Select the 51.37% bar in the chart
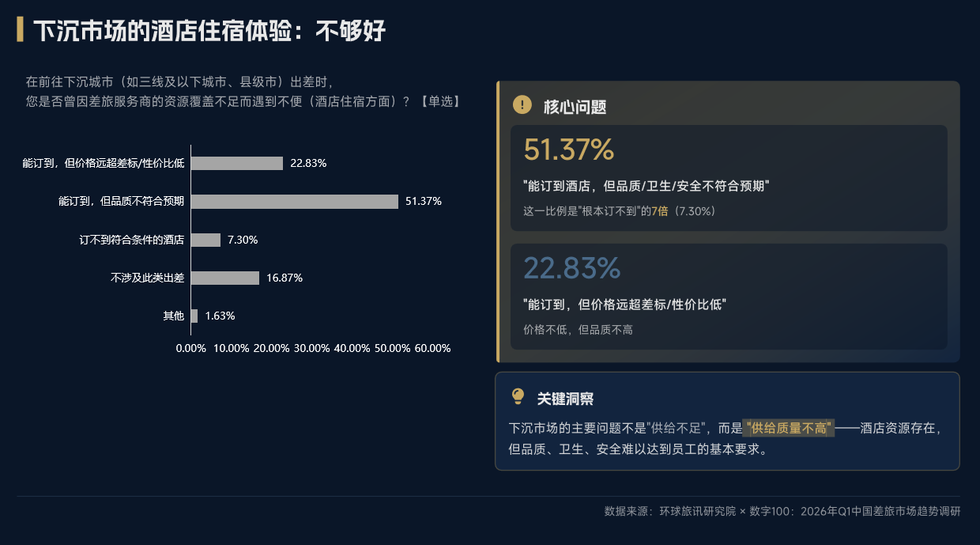This screenshot has height=545, width=980. click(x=294, y=202)
